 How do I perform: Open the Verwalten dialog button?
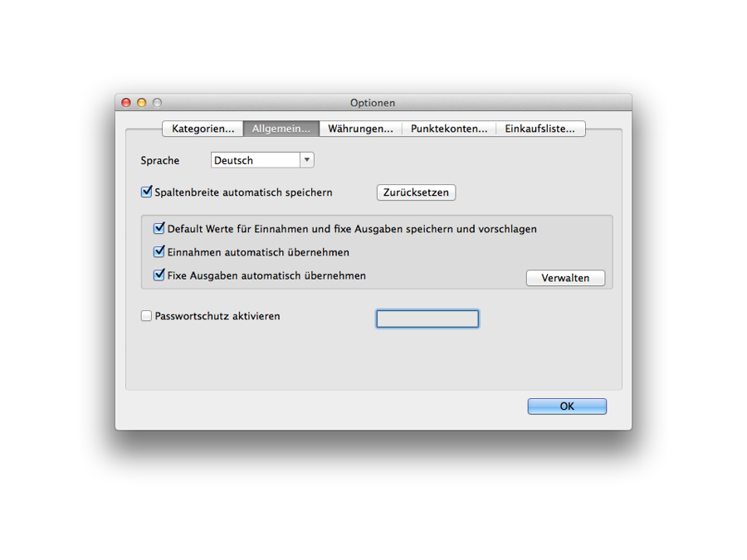[x=565, y=278]
